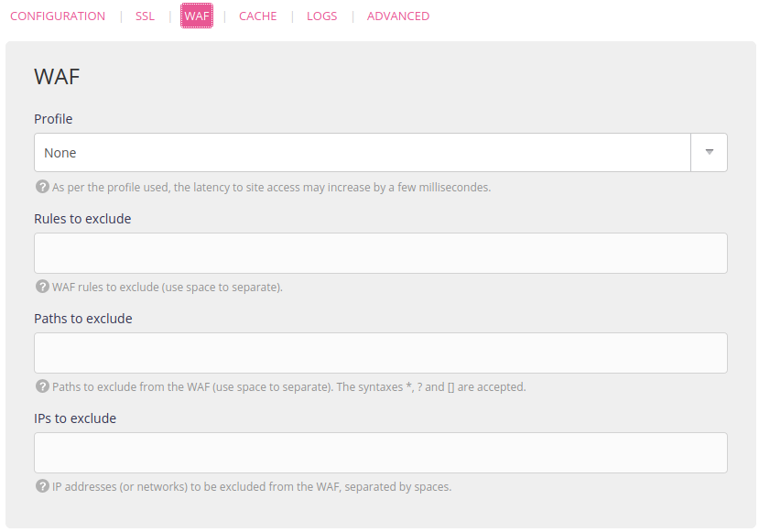This screenshot has width=759, height=532.
Task: Click the Profile field label
Action: coord(53,119)
